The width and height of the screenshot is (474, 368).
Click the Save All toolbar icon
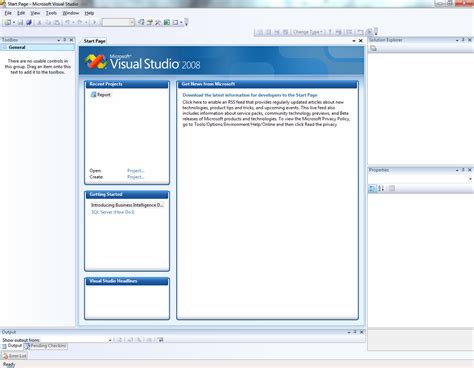[x=29, y=22]
